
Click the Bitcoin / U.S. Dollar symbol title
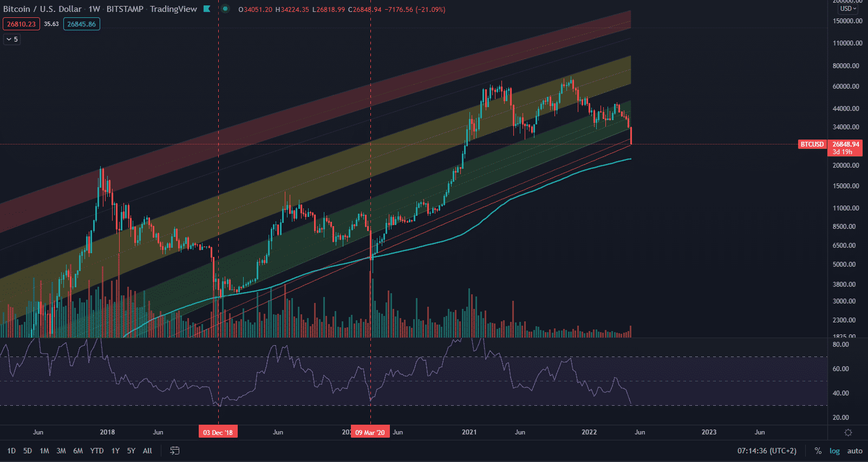[x=42, y=9]
